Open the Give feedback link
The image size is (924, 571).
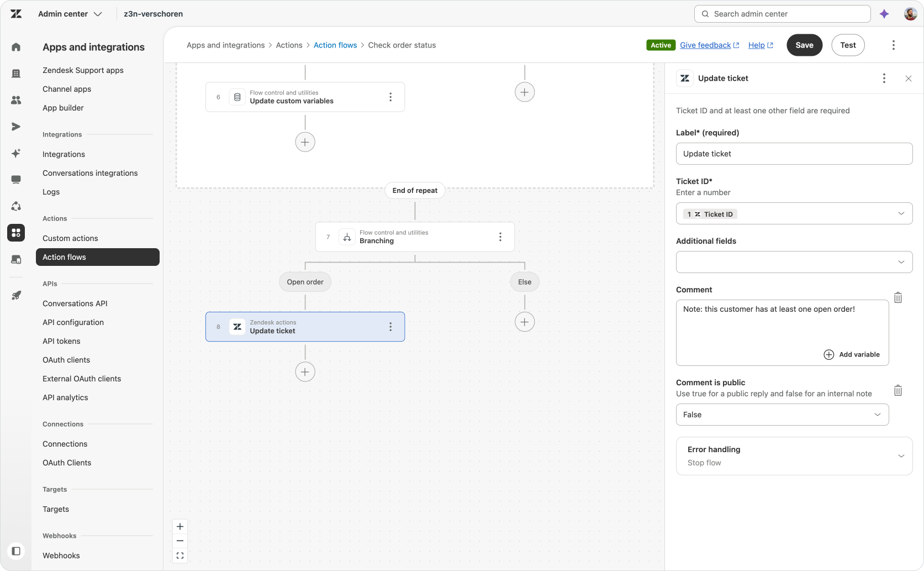pos(709,45)
